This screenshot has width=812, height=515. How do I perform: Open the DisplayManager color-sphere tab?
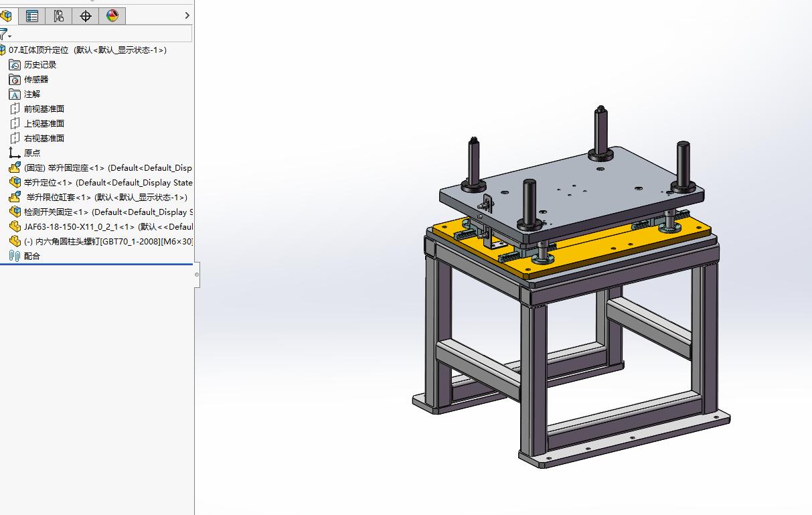point(112,16)
